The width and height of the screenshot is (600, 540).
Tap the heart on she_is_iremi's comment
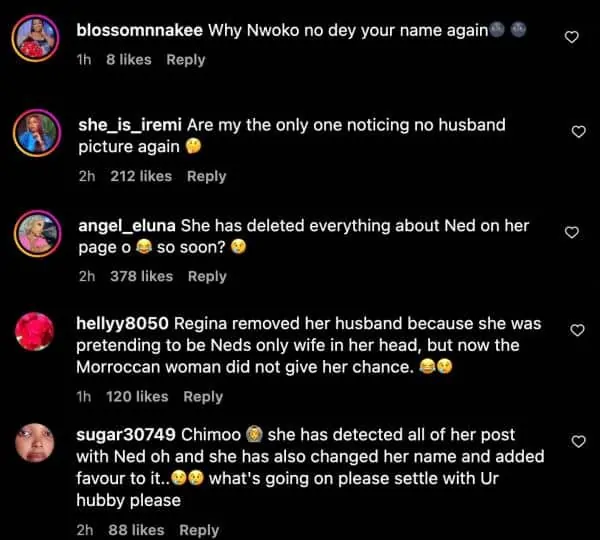[578, 132]
